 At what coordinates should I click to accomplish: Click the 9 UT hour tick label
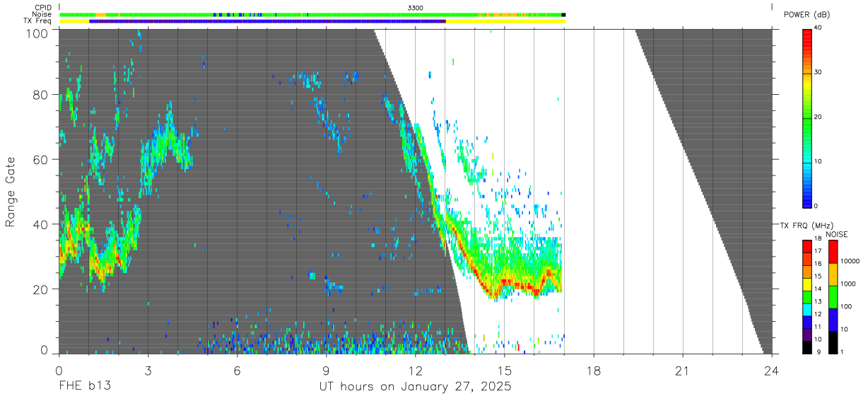pyautogui.click(x=326, y=370)
